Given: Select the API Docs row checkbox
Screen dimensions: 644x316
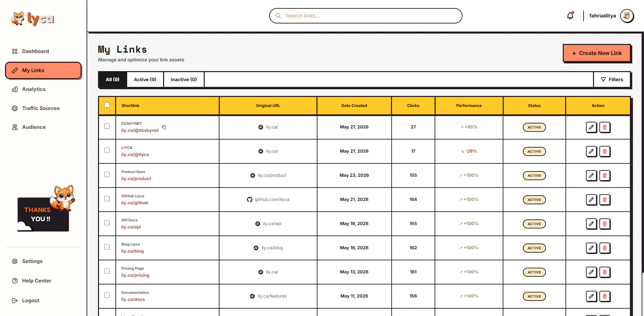Looking at the screenshot, I should pos(107,223).
